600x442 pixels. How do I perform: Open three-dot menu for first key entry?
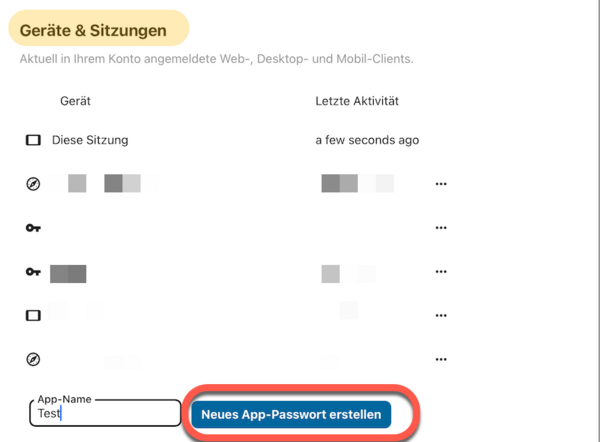[441, 228]
